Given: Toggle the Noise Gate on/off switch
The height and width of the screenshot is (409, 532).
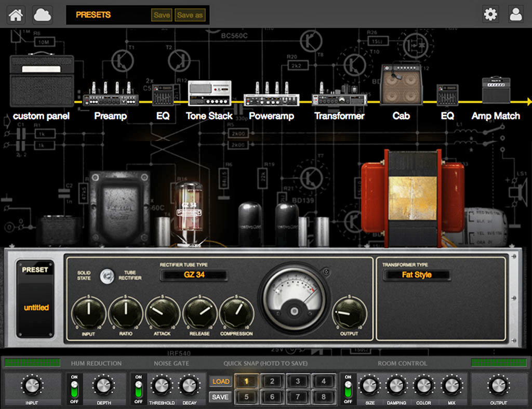Looking at the screenshot, I should click(x=138, y=388).
